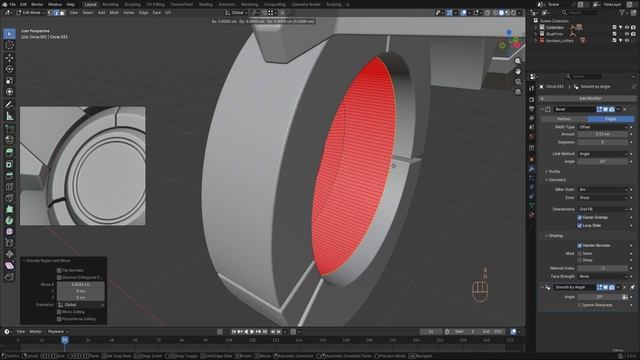The height and width of the screenshot is (360, 640).
Task: Select the Transform tool
Action: tap(9, 92)
